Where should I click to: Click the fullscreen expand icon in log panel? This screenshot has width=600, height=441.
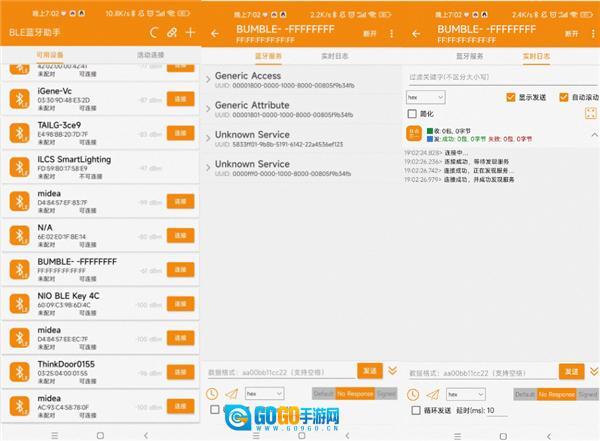[591, 113]
